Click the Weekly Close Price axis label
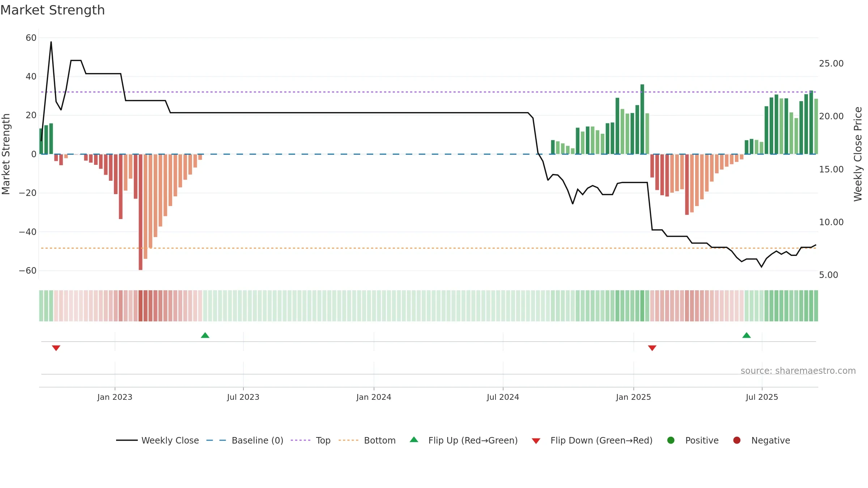The height and width of the screenshot is (488, 868). coord(858,154)
